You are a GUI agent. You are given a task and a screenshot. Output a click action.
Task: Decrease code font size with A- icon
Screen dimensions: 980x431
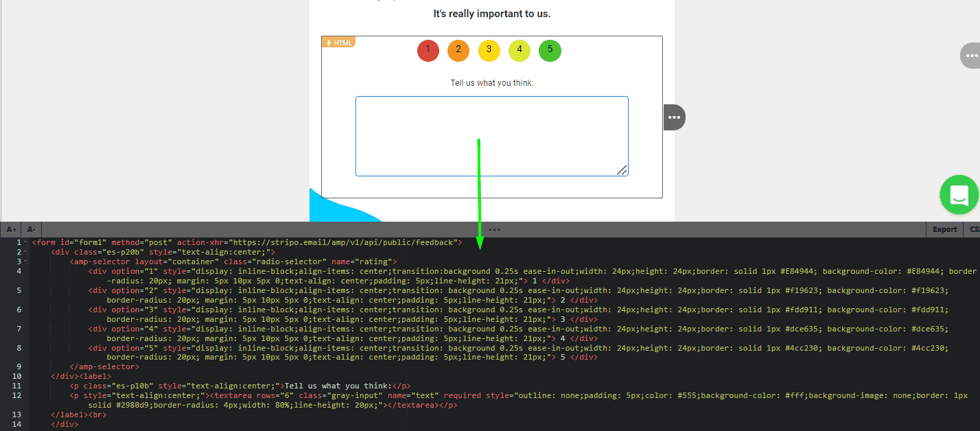pyautogui.click(x=31, y=229)
